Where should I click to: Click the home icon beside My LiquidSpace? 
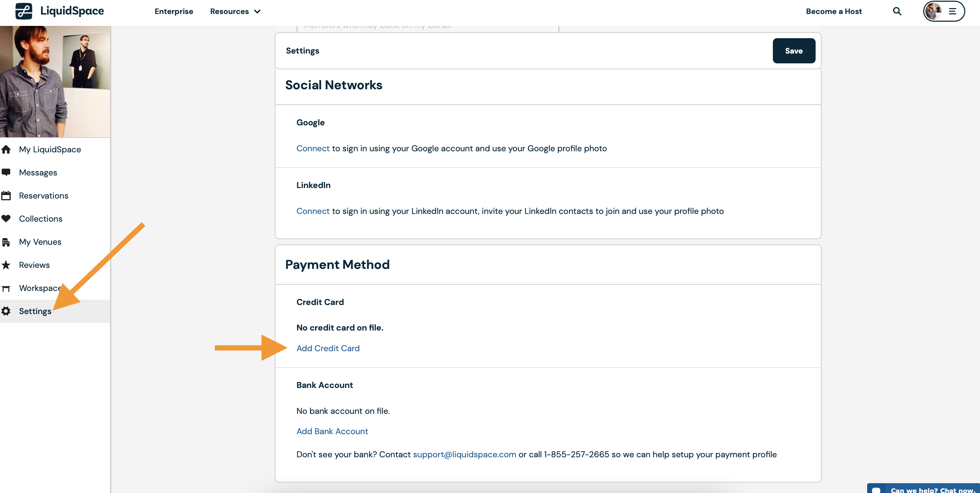pyautogui.click(x=6, y=150)
